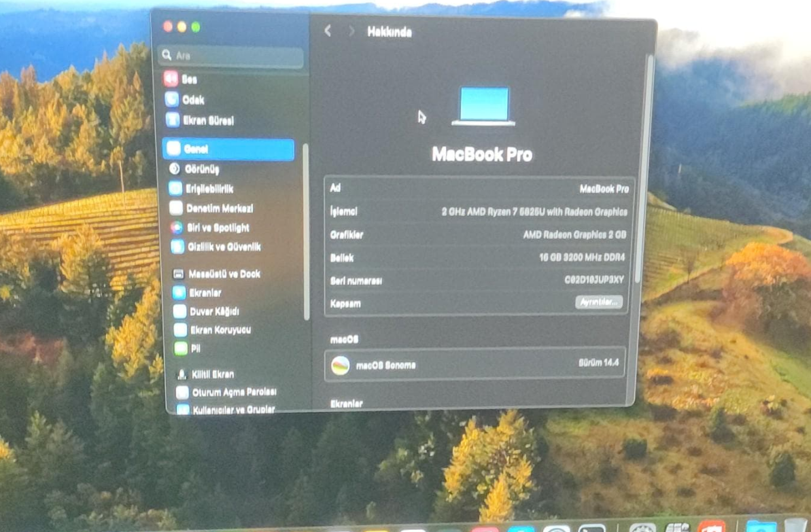Open the Pil (Battery) icon
The image size is (811, 532).
181,348
